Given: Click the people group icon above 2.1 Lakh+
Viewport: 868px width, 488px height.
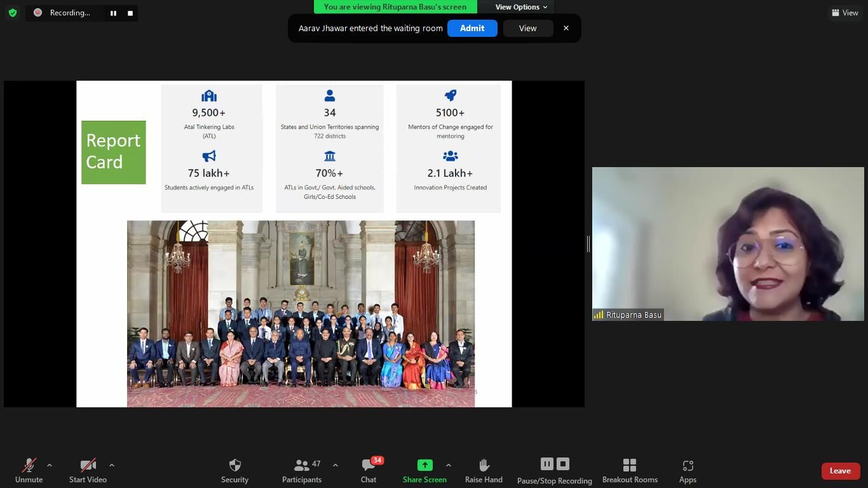Looking at the screenshot, I should [450, 156].
